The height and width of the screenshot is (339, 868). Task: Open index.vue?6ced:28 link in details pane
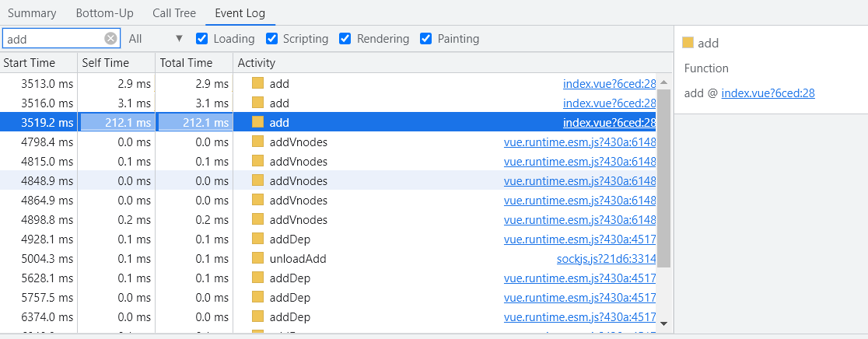coord(768,93)
